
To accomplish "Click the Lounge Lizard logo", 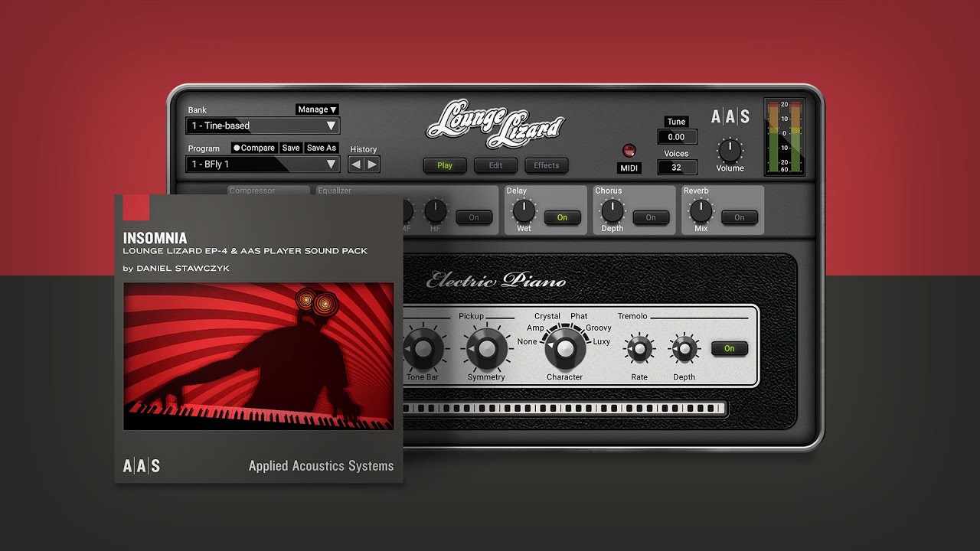I will click(x=495, y=125).
